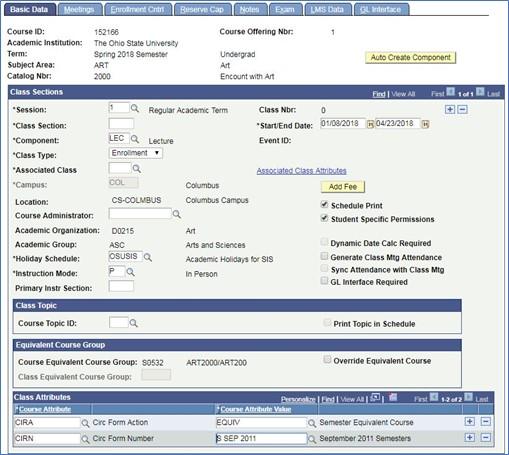This screenshot has height=455, width=509.
Task: Focus the Holiday Schedule OSUSIS field
Action: coord(126,256)
